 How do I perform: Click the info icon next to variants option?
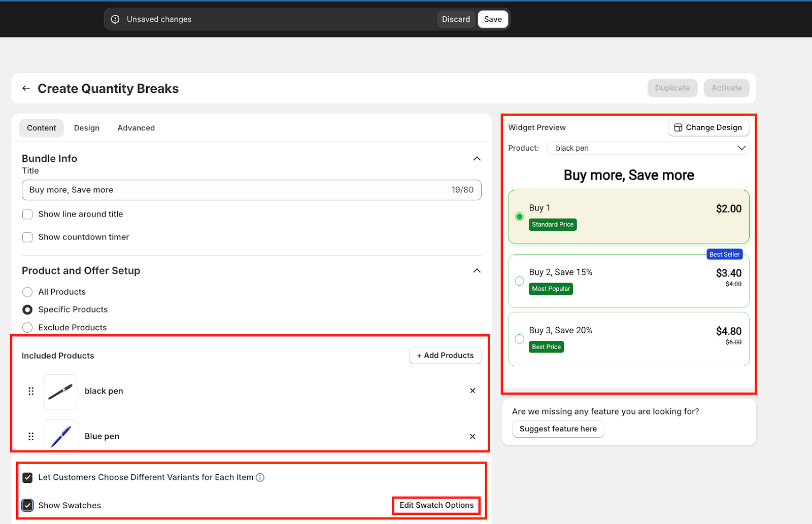tap(260, 477)
